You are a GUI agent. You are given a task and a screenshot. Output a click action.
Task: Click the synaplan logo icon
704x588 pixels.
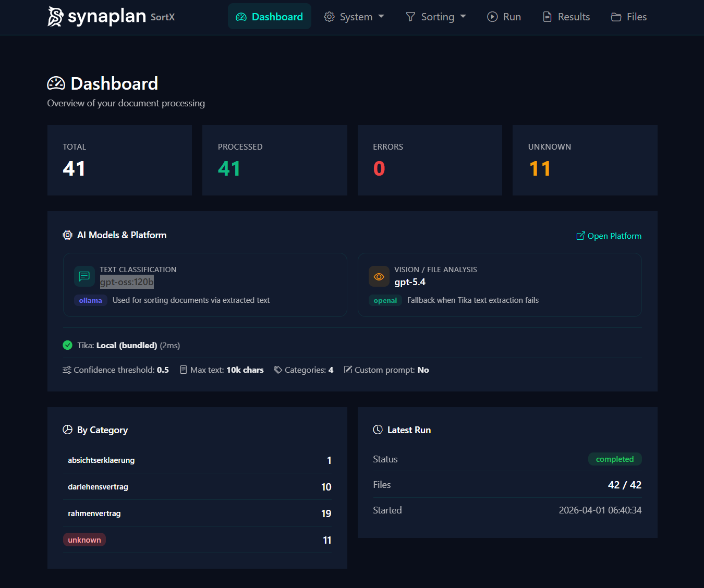(54, 16)
